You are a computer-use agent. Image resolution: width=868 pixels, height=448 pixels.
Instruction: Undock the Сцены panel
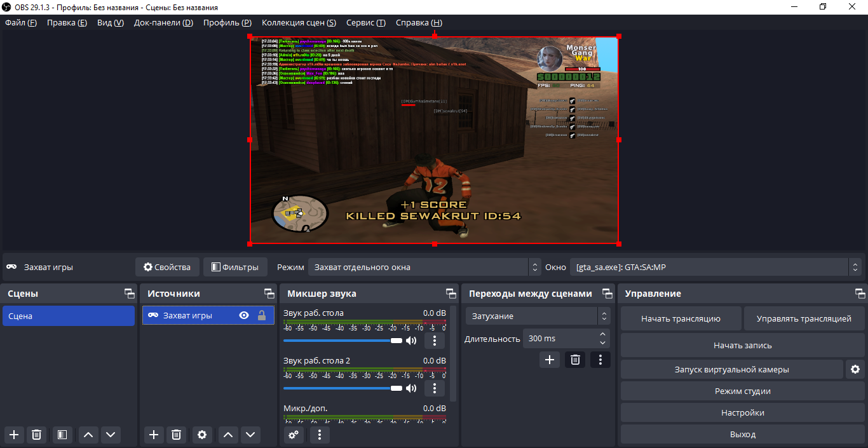(x=129, y=294)
